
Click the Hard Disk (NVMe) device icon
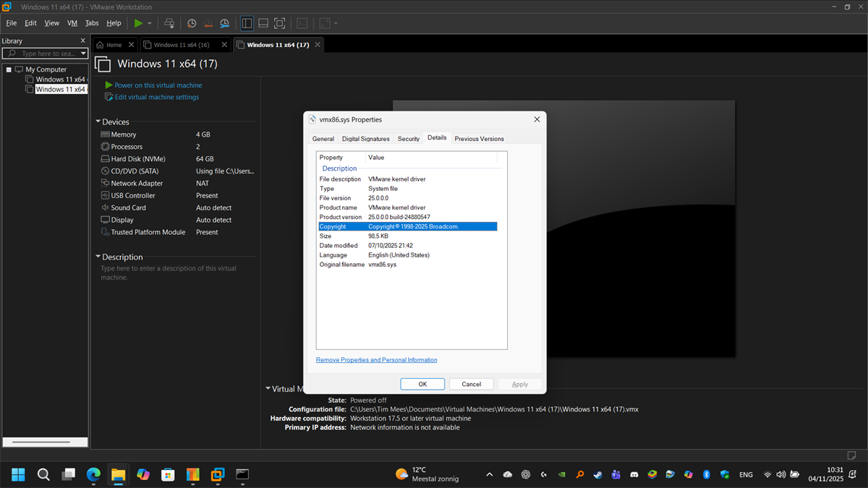(105, 159)
